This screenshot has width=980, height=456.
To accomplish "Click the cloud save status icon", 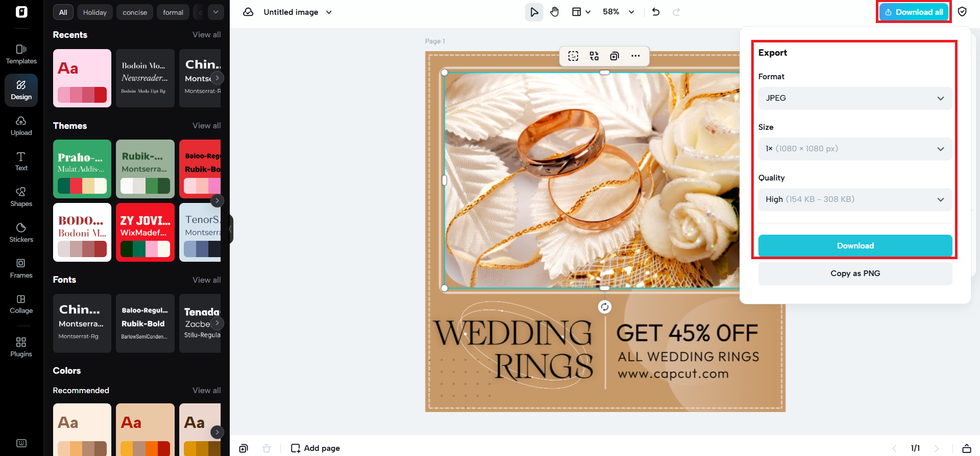I will coord(248,12).
